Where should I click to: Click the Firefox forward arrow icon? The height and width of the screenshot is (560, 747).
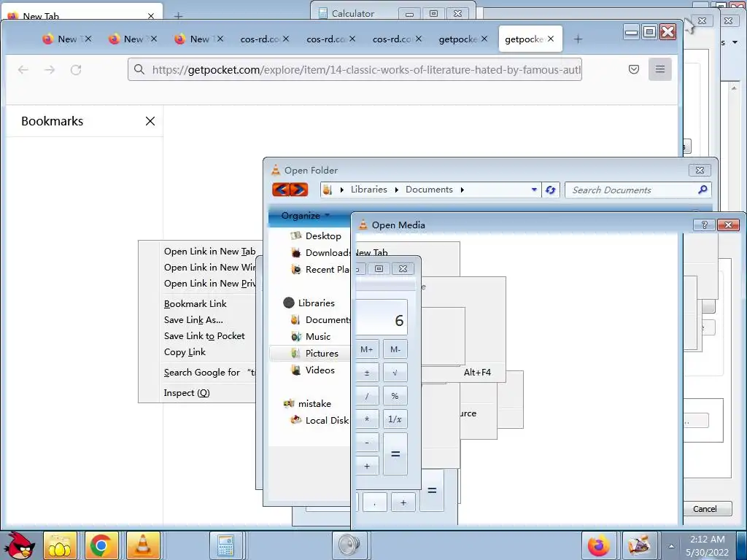(50, 70)
